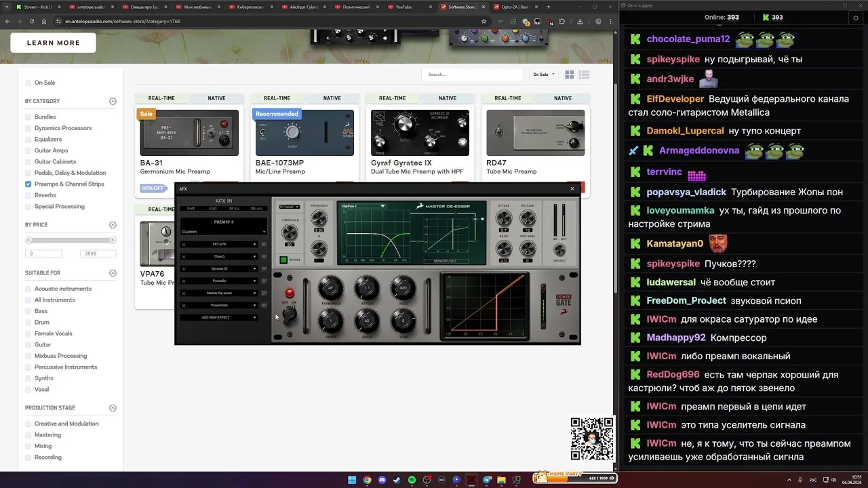
Task: Click Load in the AFX In panel
Action: [x=212, y=209]
